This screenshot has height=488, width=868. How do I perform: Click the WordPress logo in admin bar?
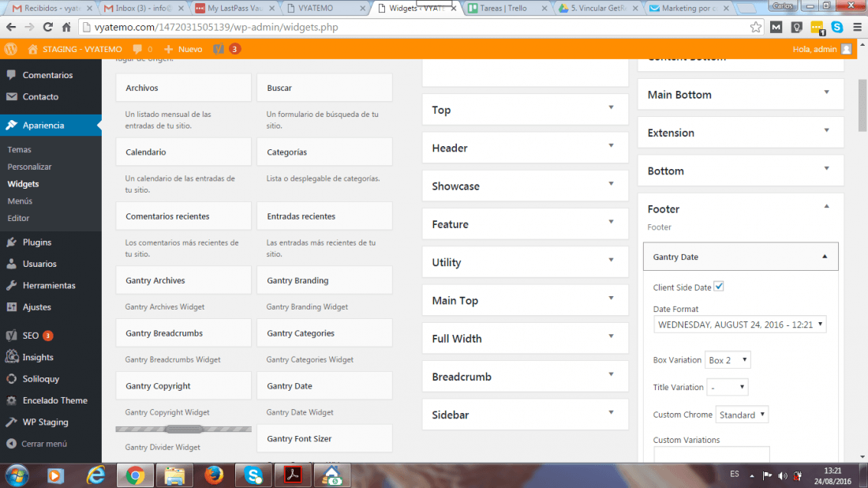click(x=10, y=49)
